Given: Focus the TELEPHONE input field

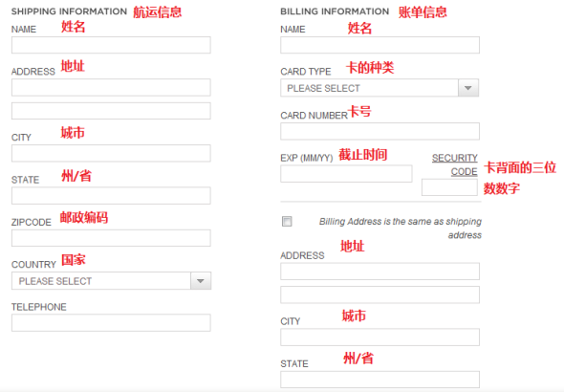Looking at the screenshot, I should click(x=111, y=323).
